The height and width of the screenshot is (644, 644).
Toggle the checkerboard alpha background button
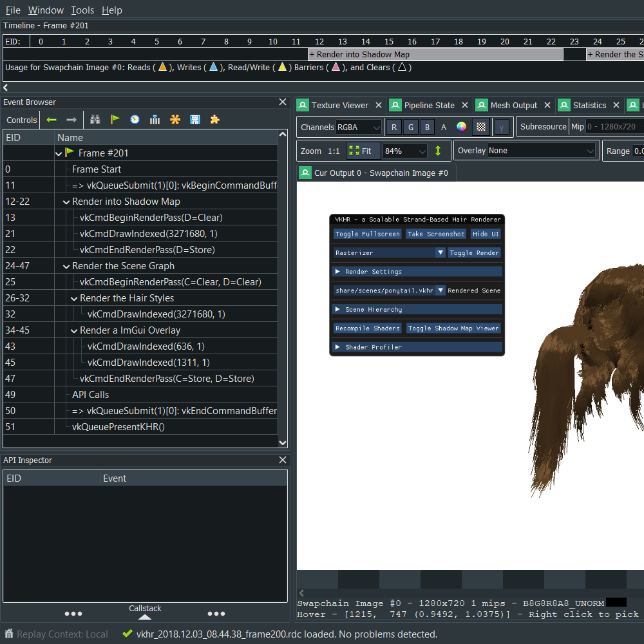480,127
